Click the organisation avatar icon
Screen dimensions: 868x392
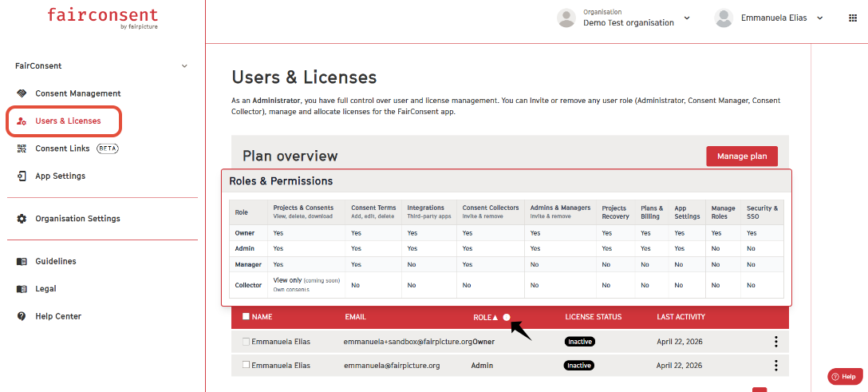(566, 18)
